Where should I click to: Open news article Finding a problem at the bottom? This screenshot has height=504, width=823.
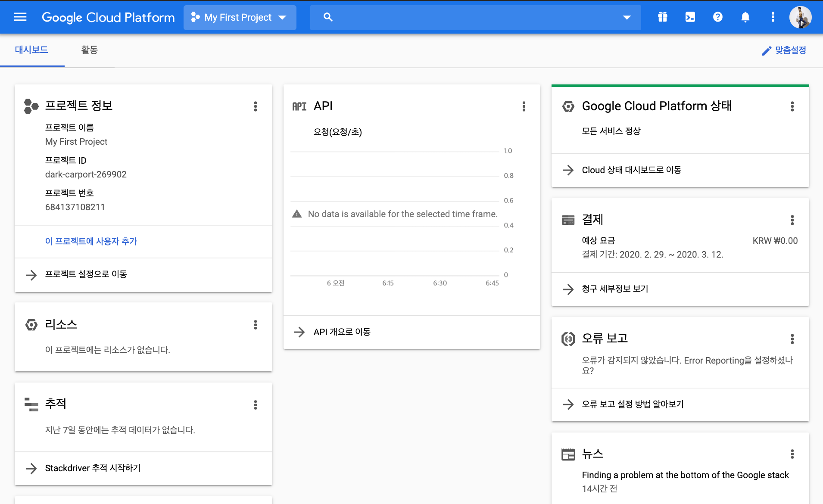click(685, 475)
